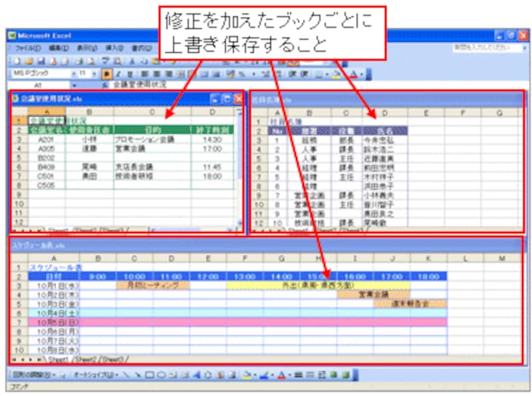
Task: Open the オートシェイプ AutoShapes menu
Action: tap(96, 375)
